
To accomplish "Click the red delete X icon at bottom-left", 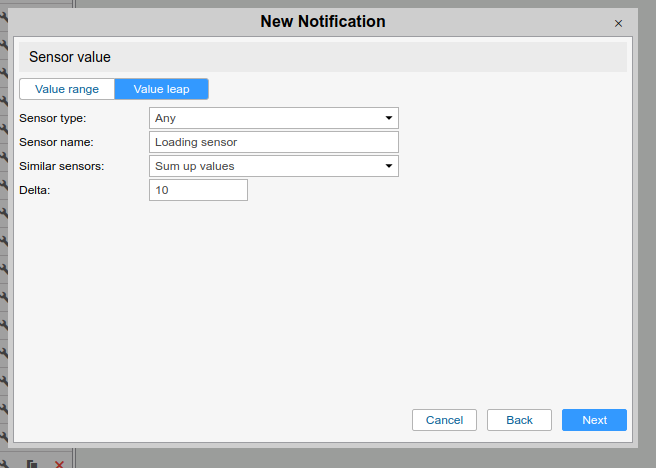I will pos(59,464).
